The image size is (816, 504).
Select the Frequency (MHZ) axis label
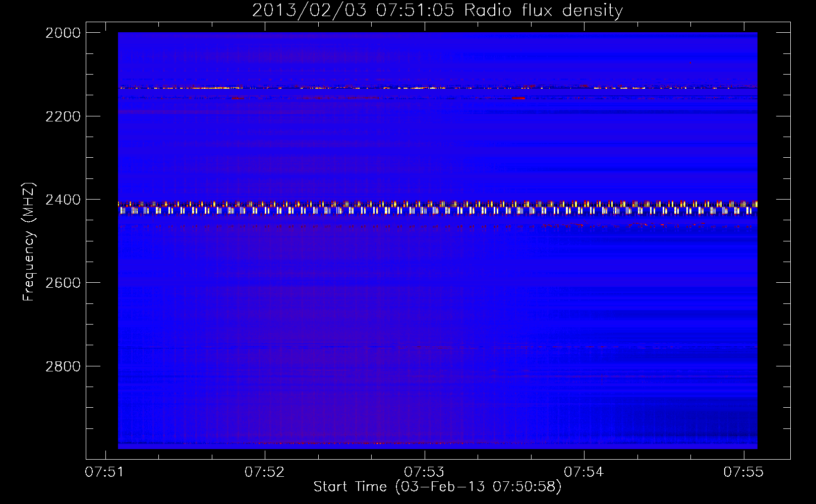point(29,242)
